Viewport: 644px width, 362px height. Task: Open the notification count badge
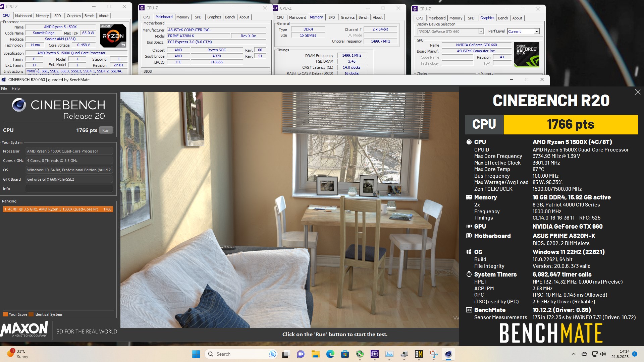click(x=635, y=354)
